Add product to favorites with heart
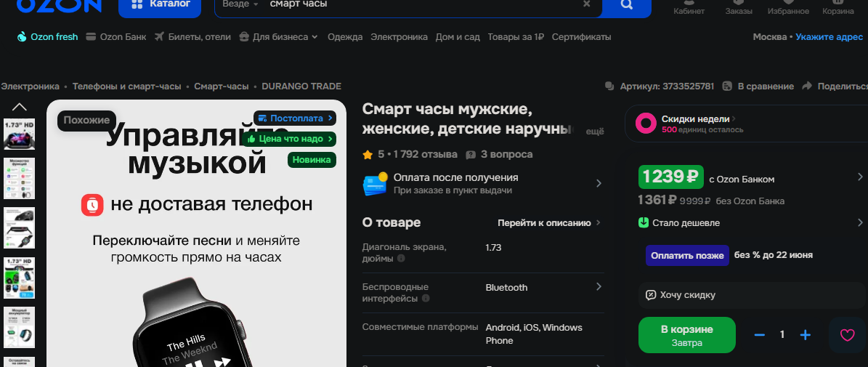868x367 pixels. pyautogui.click(x=847, y=335)
